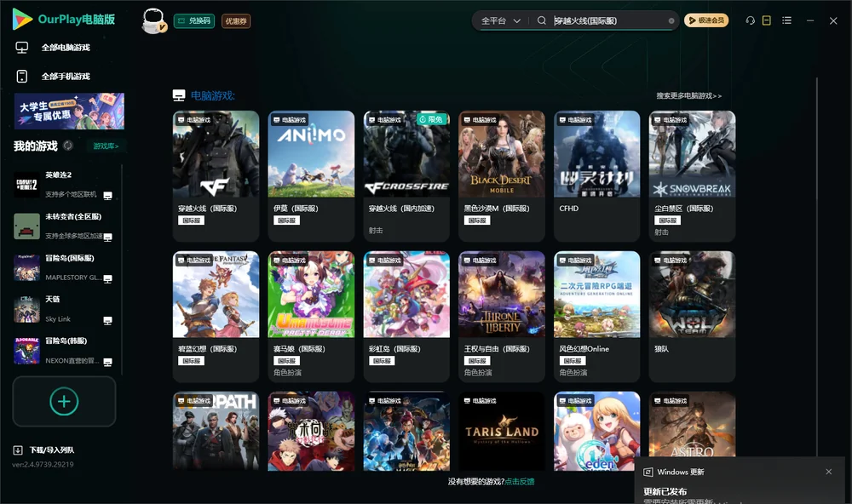
Task: Click the 角色扮演 label under 赛马娘
Action: pos(287,373)
